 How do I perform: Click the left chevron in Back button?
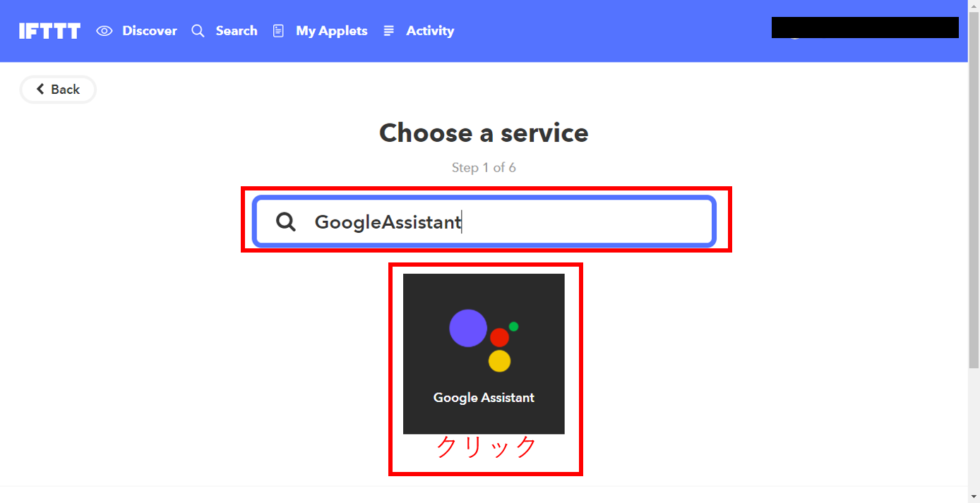pyautogui.click(x=40, y=89)
